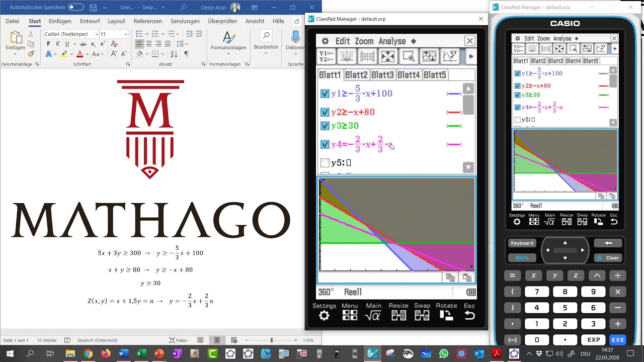Toggle Automatisches Speichern switch in Word

pyautogui.click(x=76, y=8)
